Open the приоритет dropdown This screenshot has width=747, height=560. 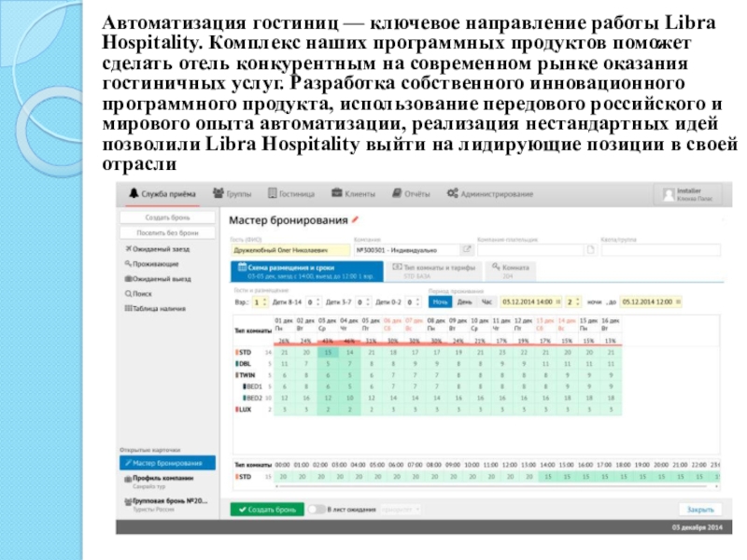(401, 510)
